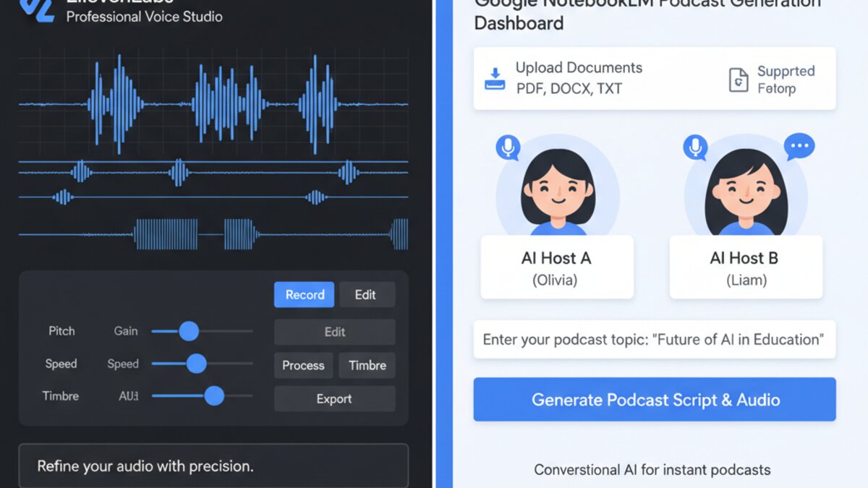Click the Process button
This screenshot has height=488, width=868.
click(303, 365)
